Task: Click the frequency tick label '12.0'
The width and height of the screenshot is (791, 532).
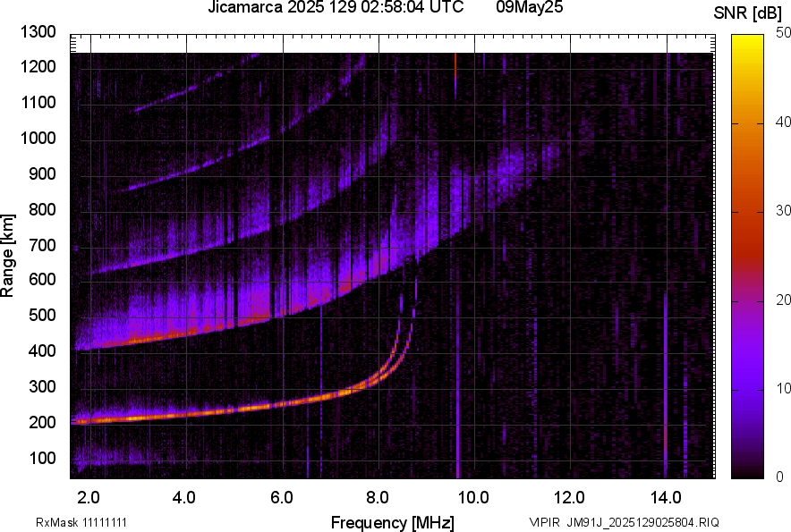Action: (569, 498)
